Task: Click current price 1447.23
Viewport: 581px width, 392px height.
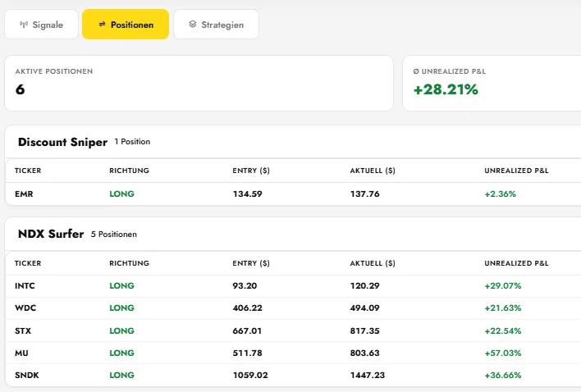Action: 368,376
